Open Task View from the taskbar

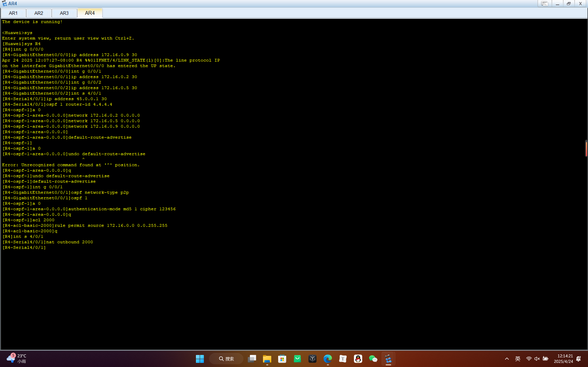coord(252,359)
